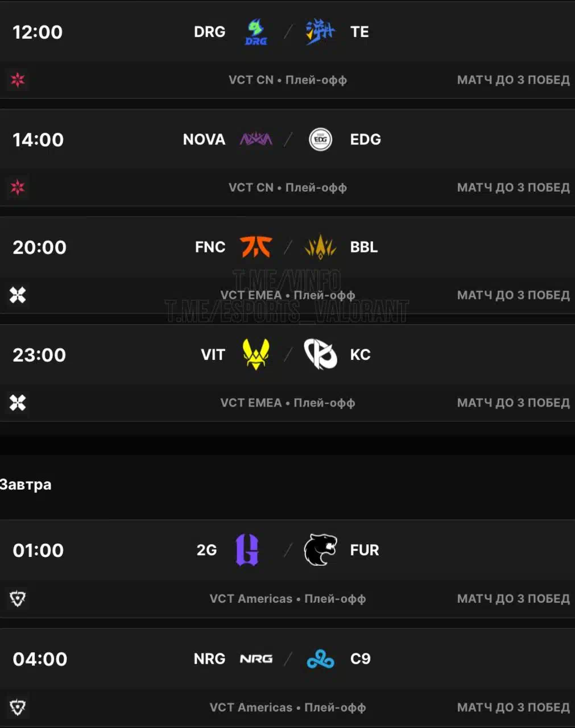Click the Завтра section header

click(26, 485)
